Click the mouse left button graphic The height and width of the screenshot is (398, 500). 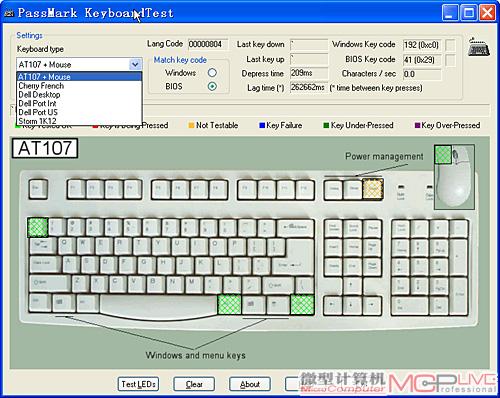tap(443, 155)
